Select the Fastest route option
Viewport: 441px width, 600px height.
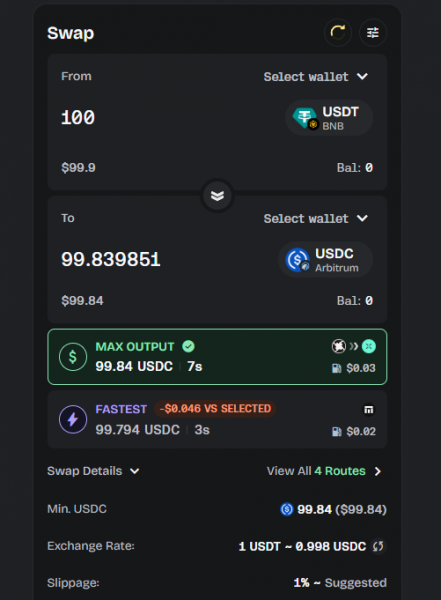click(217, 419)
